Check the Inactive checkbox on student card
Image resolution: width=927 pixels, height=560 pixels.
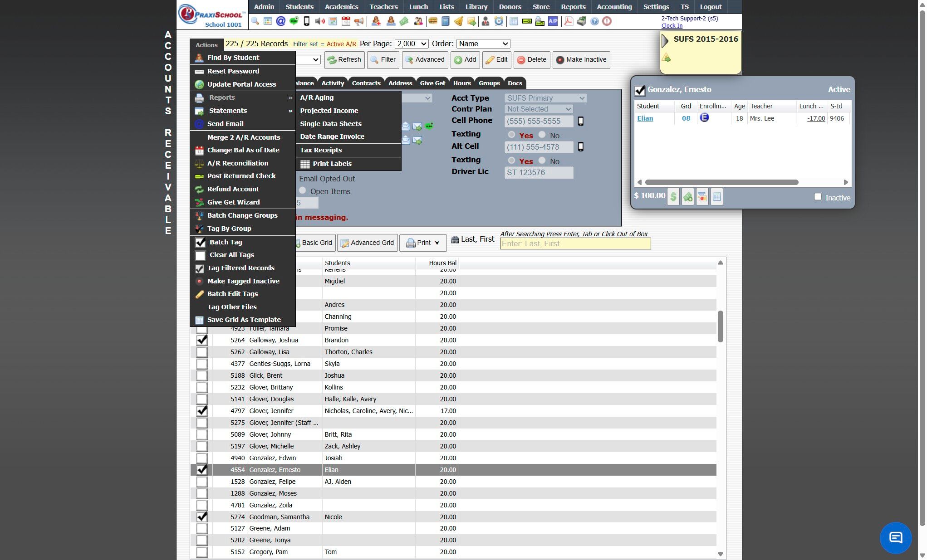[x=818, y=197]
